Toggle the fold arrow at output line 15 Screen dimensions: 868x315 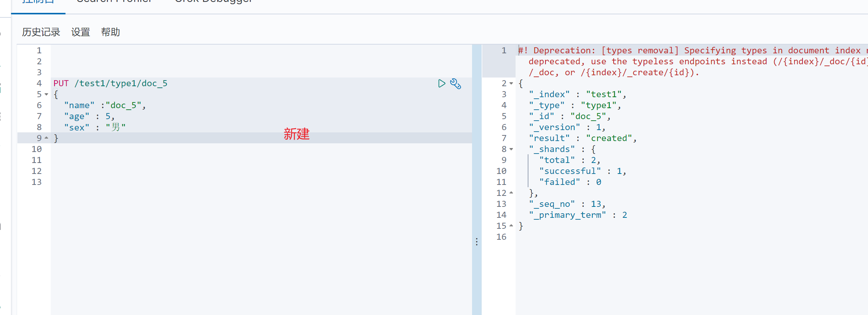coord(511,226)
